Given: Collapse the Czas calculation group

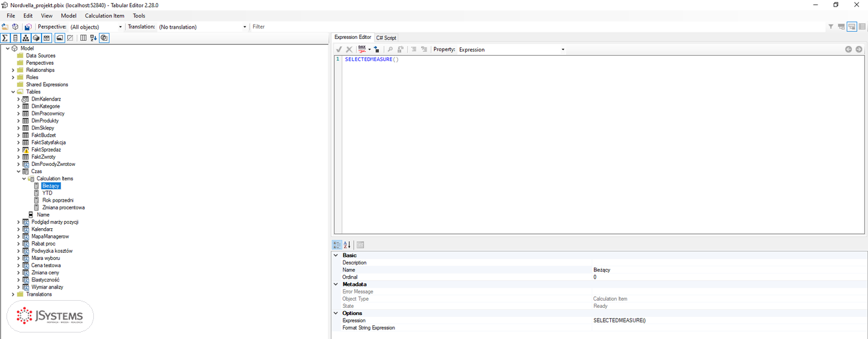Looking at the screenshot, I should (x=18, y=171).
